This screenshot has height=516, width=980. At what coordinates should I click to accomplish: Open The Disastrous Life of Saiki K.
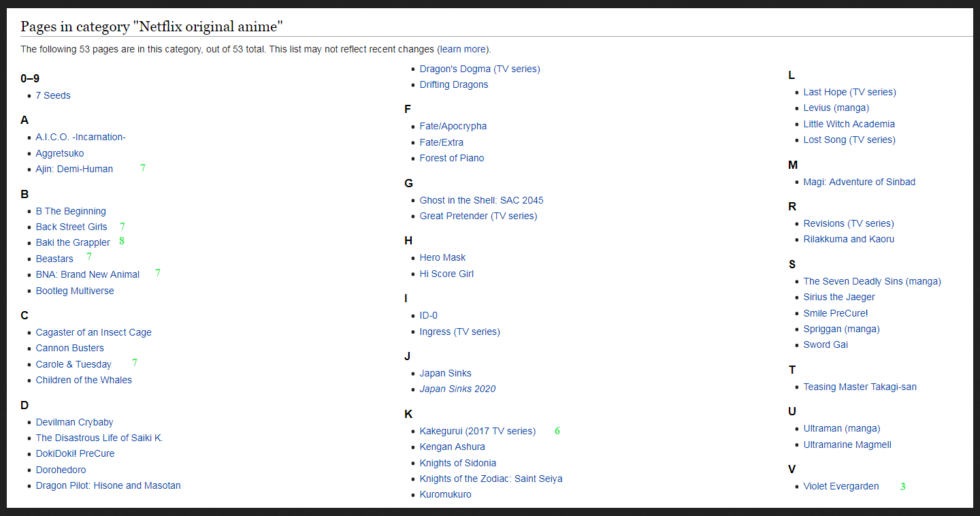[x=99, y=438]
